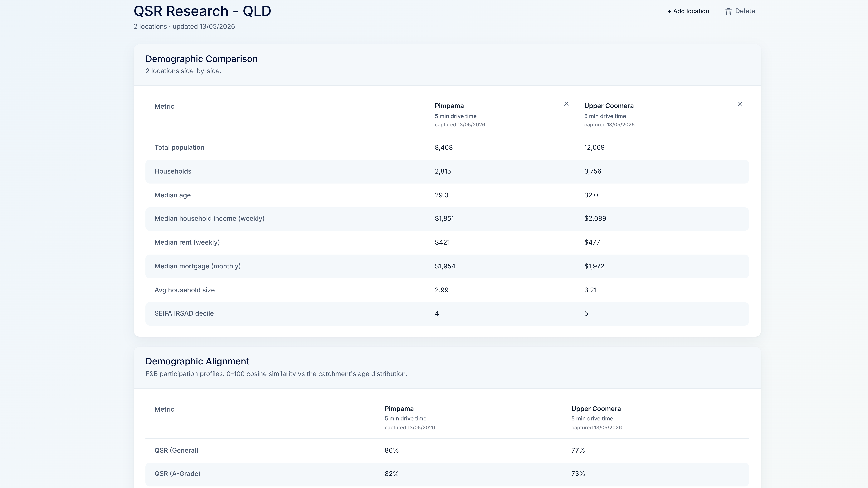Select the QSR Research - QLD title
Viewport: 868px width, 488px height.
[x=202, y=11]
